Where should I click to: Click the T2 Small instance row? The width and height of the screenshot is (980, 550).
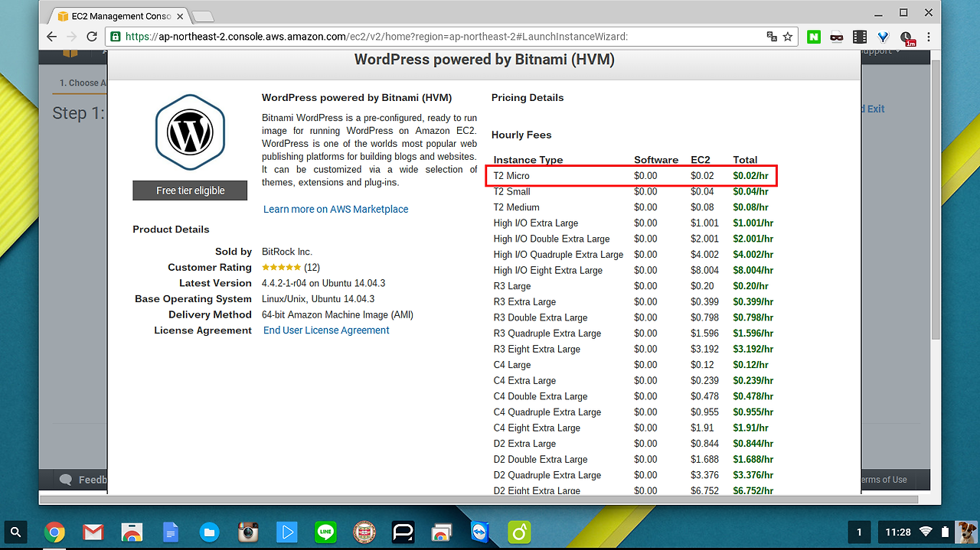[x=632, y=191]
